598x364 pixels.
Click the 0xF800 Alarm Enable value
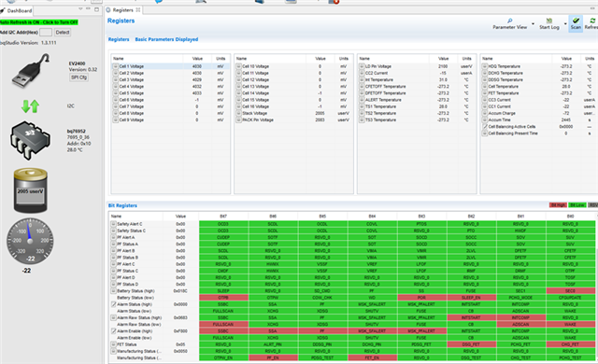[x=180, y=331]
